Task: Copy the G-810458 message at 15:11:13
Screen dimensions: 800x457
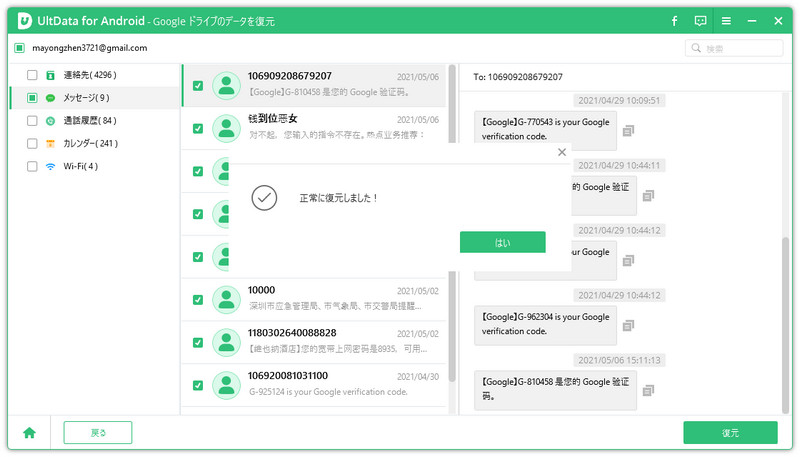Action: pos(648,391)
